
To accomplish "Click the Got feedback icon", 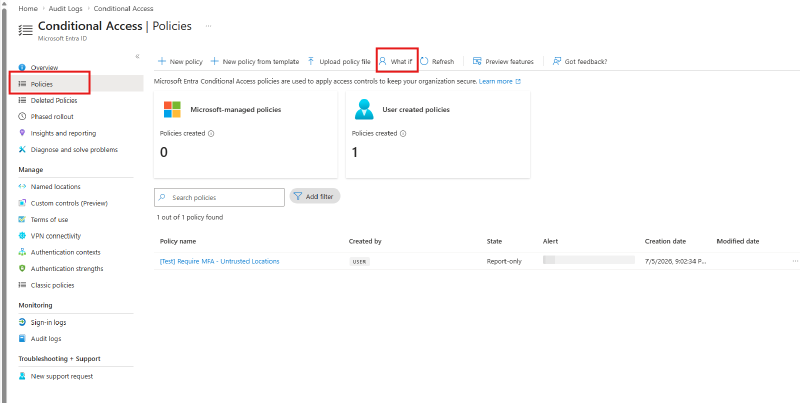I will (557, 61).
